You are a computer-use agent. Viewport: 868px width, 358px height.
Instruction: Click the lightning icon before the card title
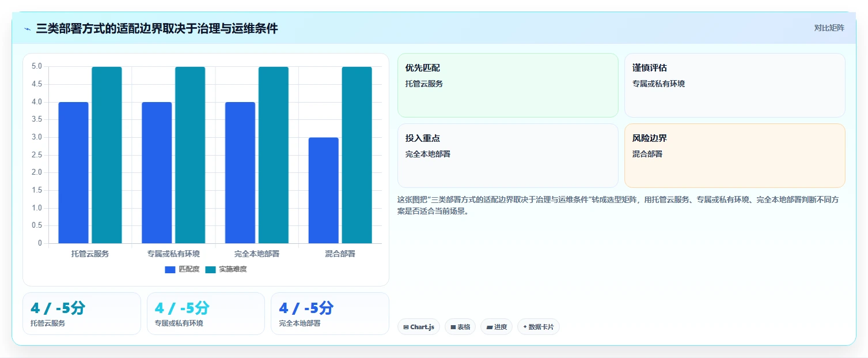[27, 29]
